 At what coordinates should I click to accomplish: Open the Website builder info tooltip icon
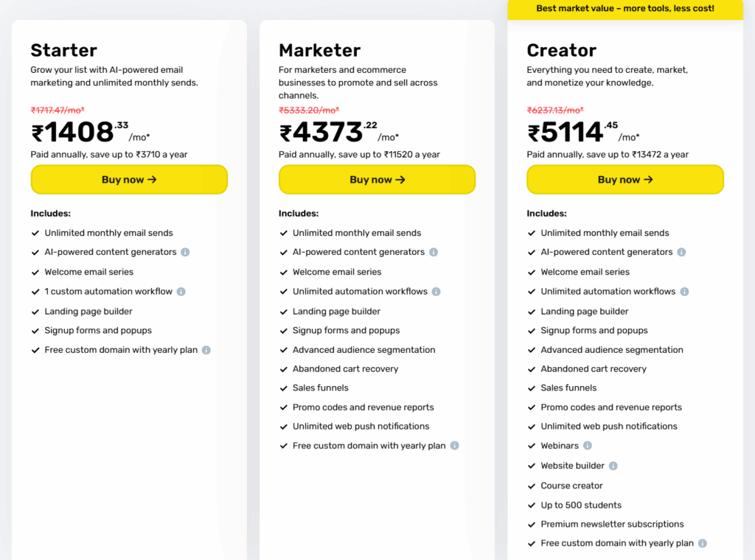[x=612, y=465]
